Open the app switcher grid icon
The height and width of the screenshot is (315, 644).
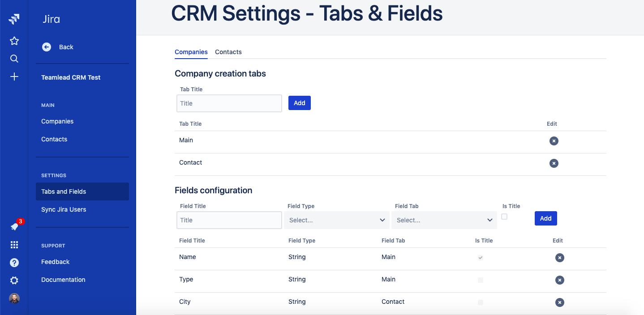[14, 245]
